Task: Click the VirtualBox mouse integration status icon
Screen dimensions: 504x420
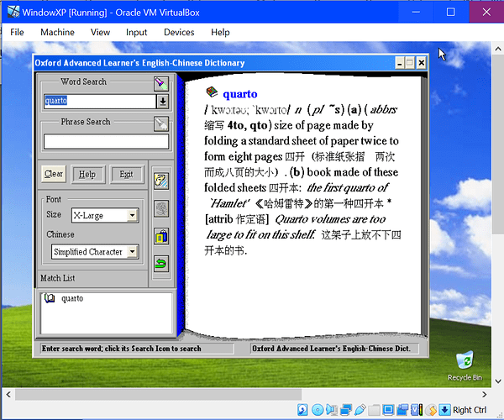Action: coord(432,410)
